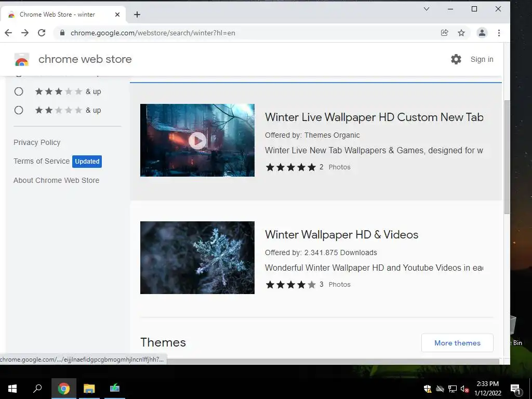The image size is (532, 399).
Task: Open Winter Wallpaper HD & Videos thumbnail
Action: [x=197, y=258]
